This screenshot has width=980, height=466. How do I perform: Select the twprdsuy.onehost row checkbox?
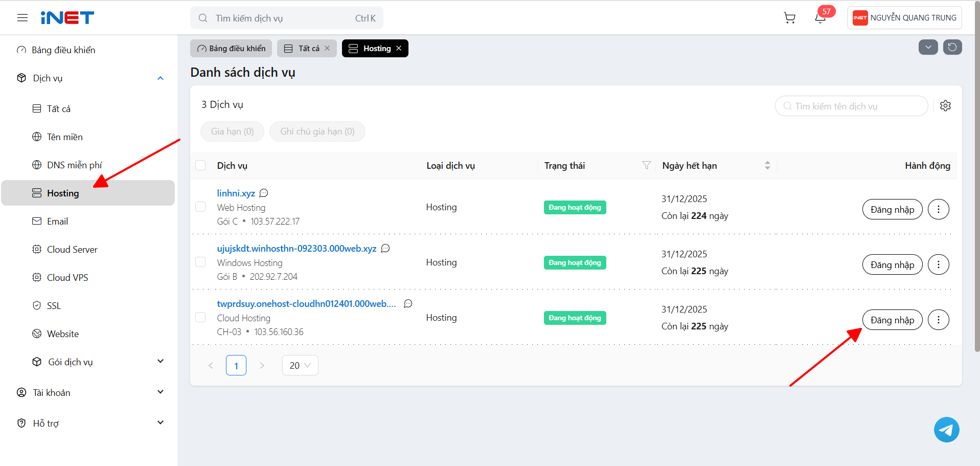pyautogui.click(x=200, y=317)
